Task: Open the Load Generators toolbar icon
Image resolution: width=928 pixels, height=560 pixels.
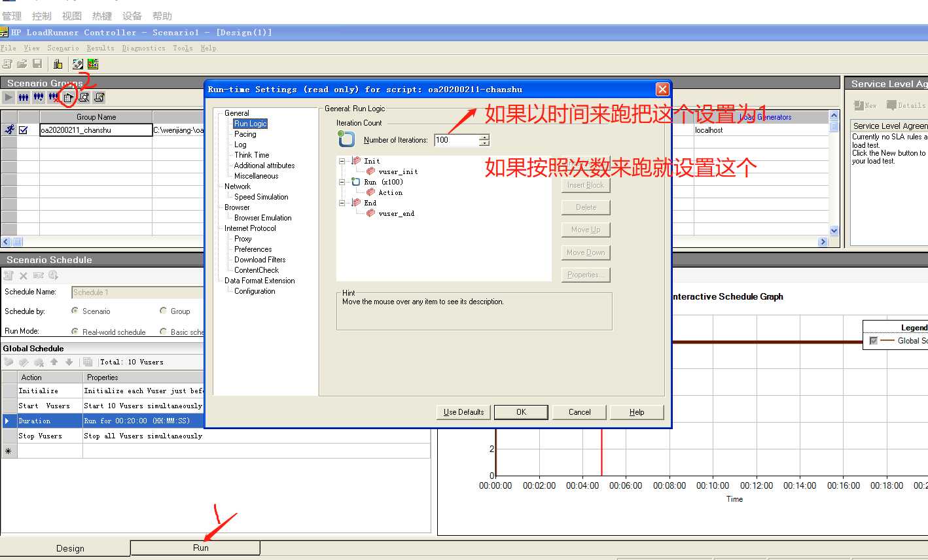Action: click(58, 63)
